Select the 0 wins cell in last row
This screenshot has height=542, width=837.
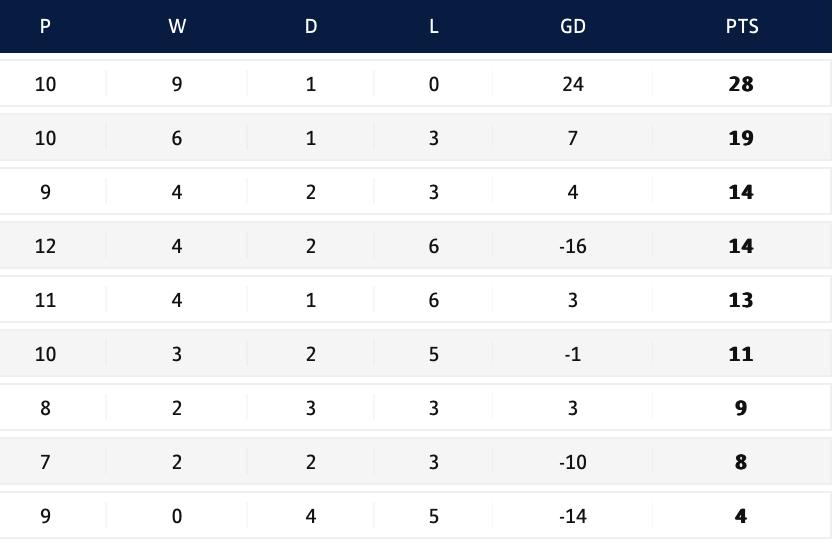click(x=177, y=516)
